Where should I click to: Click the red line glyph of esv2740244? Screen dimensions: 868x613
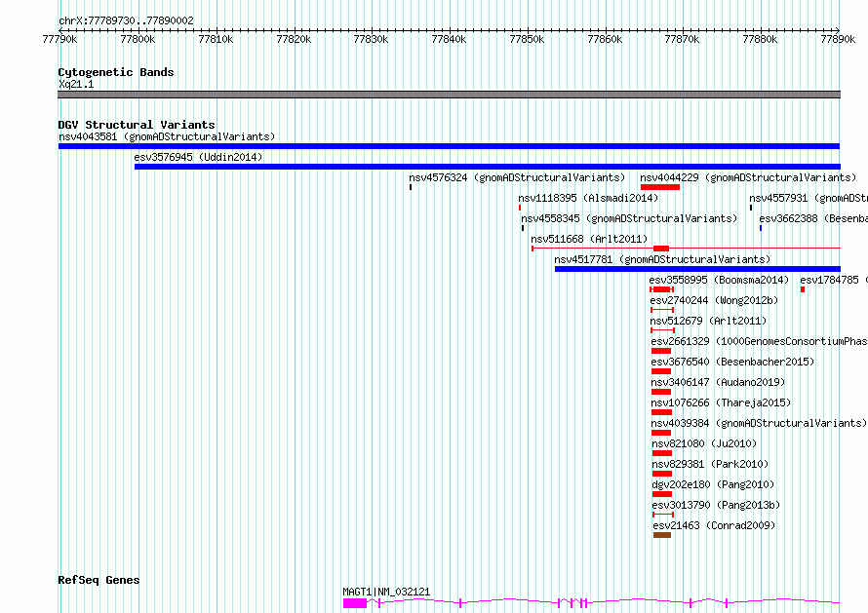[662, 310]
